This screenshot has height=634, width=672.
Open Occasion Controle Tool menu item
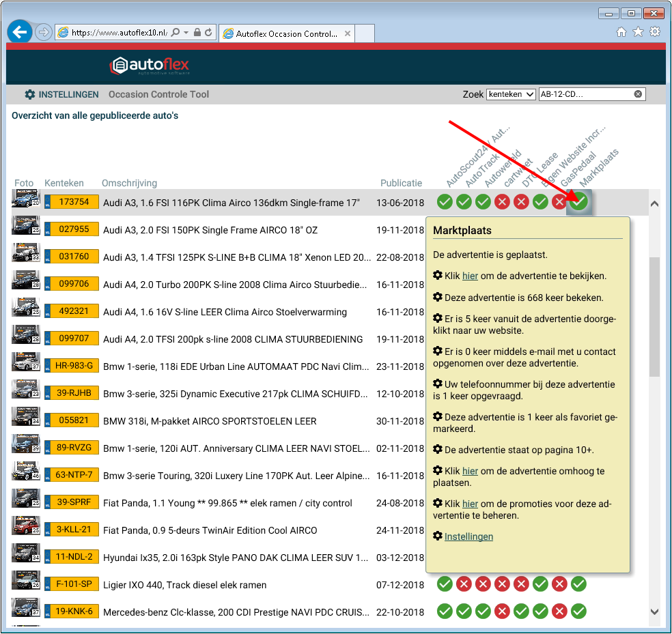(158, 94)
